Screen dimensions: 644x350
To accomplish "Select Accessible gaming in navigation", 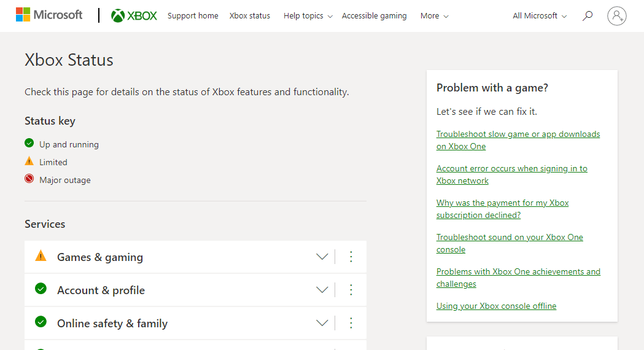I will [374, 16].
